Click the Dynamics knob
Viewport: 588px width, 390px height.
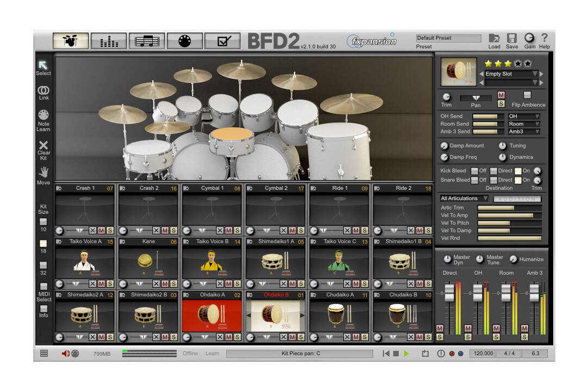[x=502, y=157]
